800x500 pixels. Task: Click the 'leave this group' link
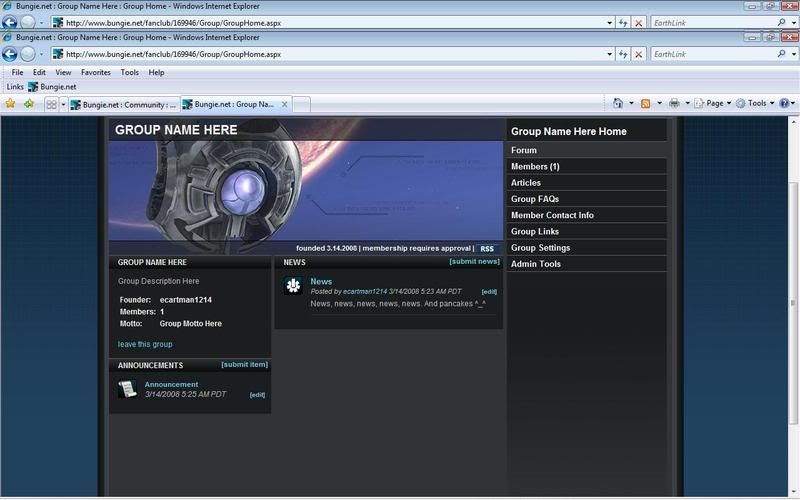click(x=145, y=344)
